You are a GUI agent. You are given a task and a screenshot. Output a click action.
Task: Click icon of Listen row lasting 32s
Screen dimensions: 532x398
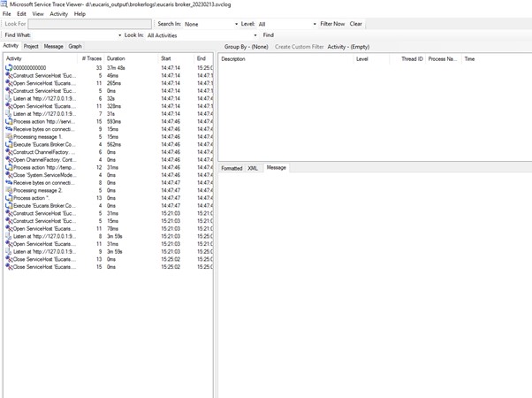click(9, 98)
